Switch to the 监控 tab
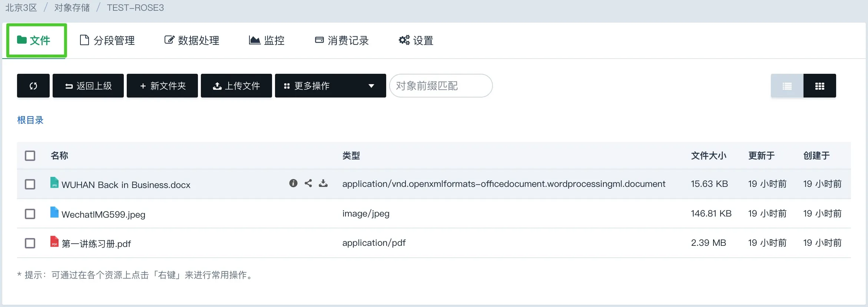 point(267,40)
